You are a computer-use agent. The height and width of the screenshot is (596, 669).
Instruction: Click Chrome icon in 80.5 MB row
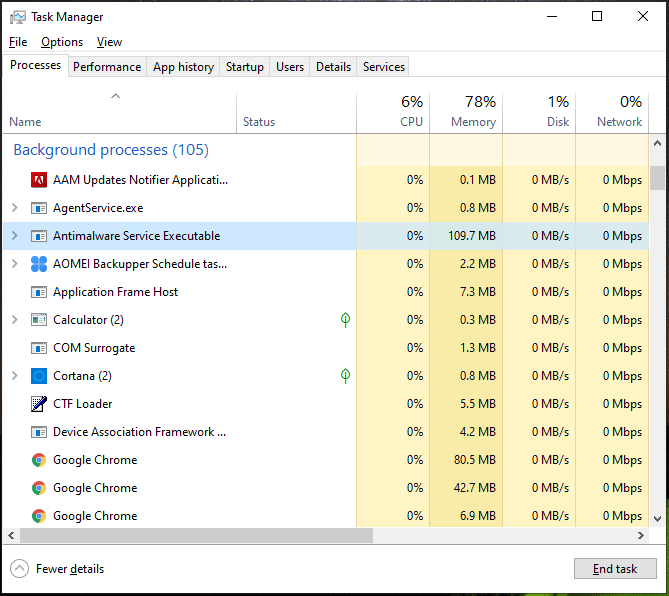tap(39, 460)
